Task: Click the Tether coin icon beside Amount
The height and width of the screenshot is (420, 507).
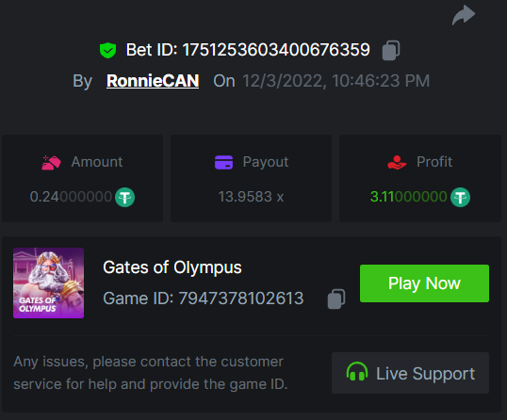Action: [x=124, y=197]
